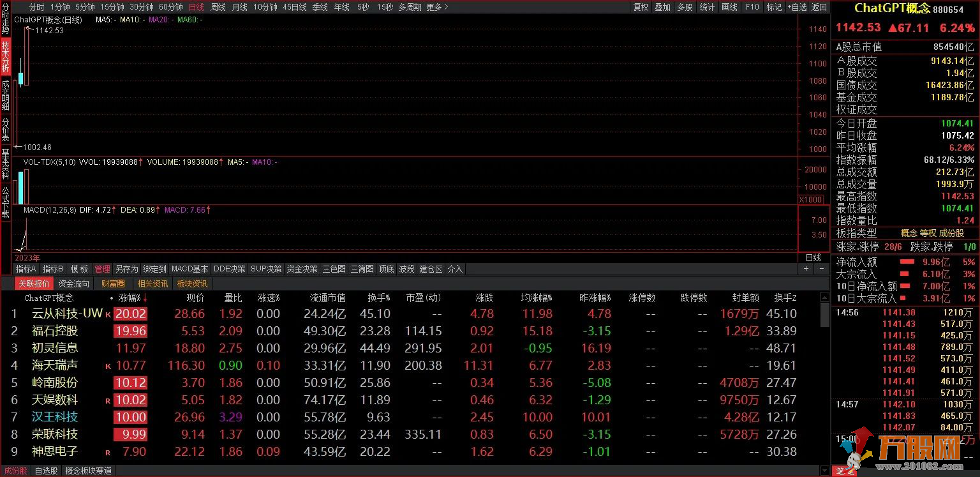
Task: Open the 成交明细 sidebar tab
Action: click(6, 95)
